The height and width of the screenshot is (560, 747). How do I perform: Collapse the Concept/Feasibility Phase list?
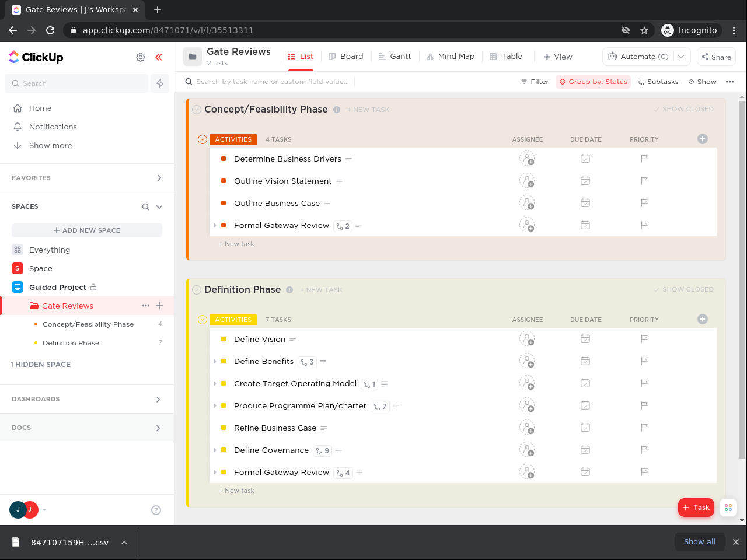click(x=197, y=110)
